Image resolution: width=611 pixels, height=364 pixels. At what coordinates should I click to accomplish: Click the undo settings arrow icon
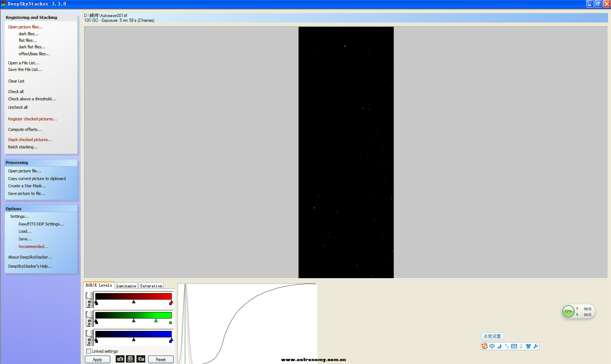point(120,359)
